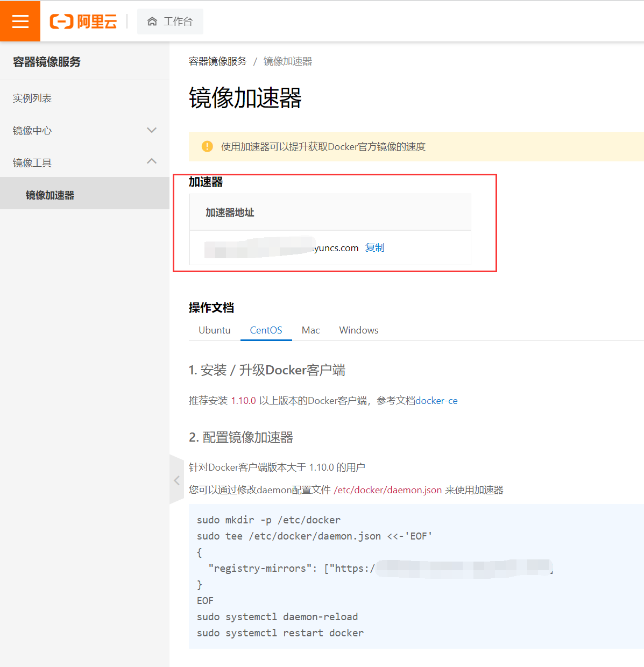This screenshot has height=667, width=644.
Task: Click the sudo systemctl daemon-reload line
Action: (x=278, y=617)
